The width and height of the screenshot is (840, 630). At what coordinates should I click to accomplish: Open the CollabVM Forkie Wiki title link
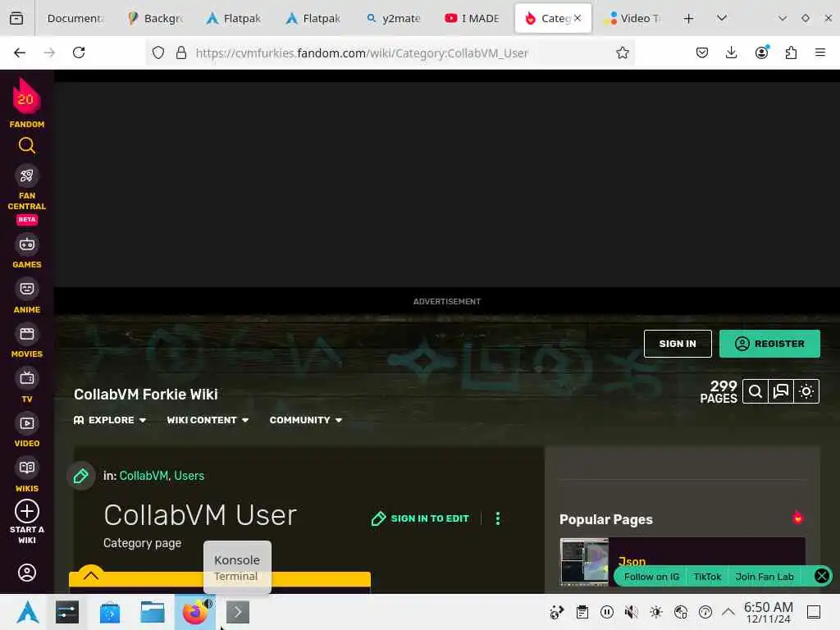pyautogui.click(x=146, y=395)
